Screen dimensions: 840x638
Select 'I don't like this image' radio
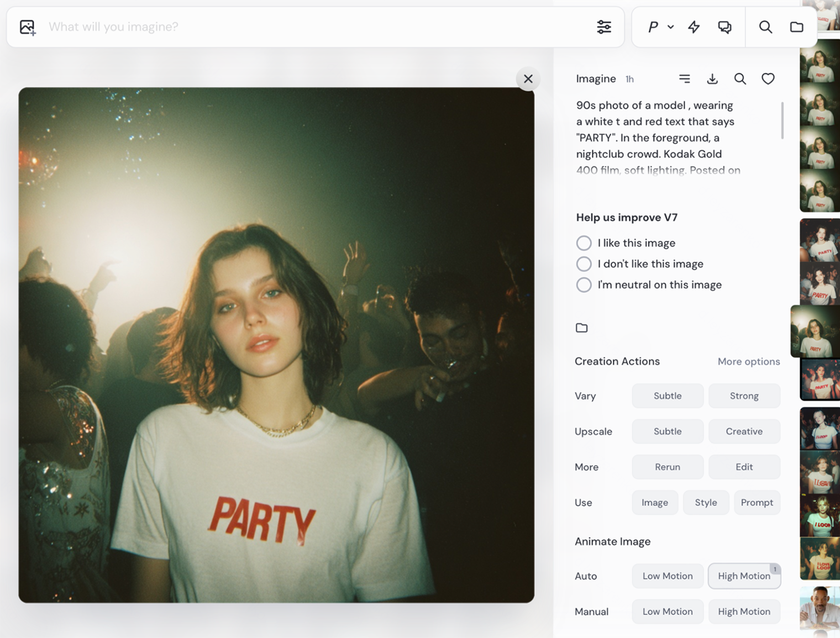point(584,264)
